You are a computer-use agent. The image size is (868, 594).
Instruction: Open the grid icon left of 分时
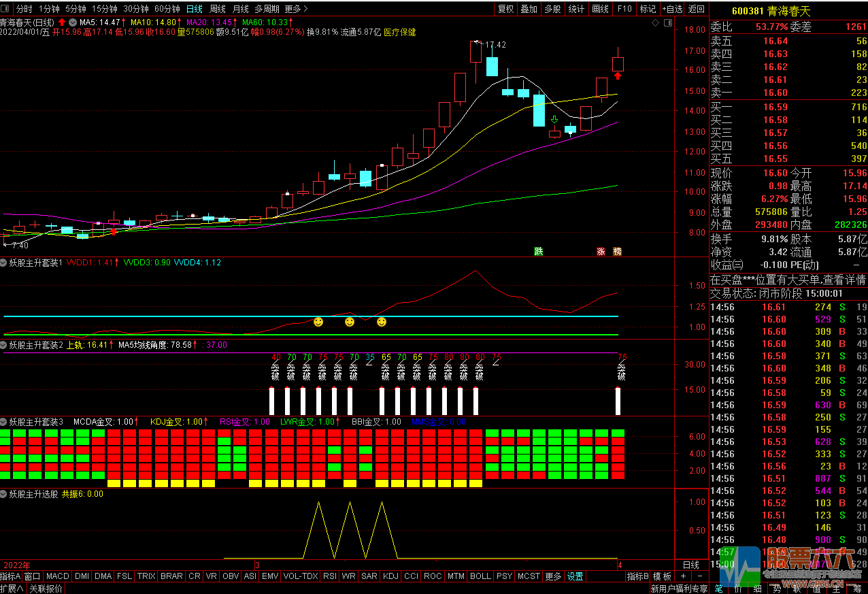pyautogui.click(x=6, y=9)
